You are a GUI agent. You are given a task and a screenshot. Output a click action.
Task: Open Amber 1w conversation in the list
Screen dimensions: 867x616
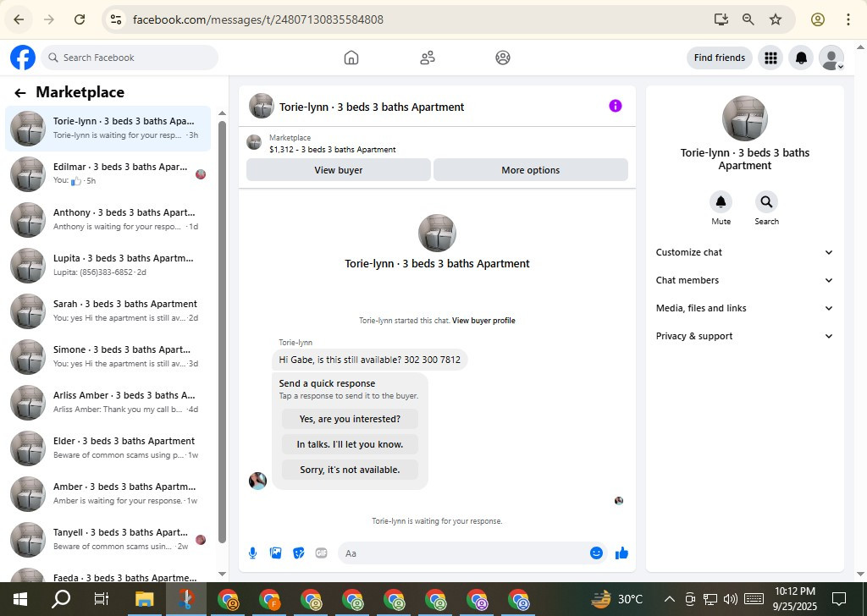tap(108, 494)
